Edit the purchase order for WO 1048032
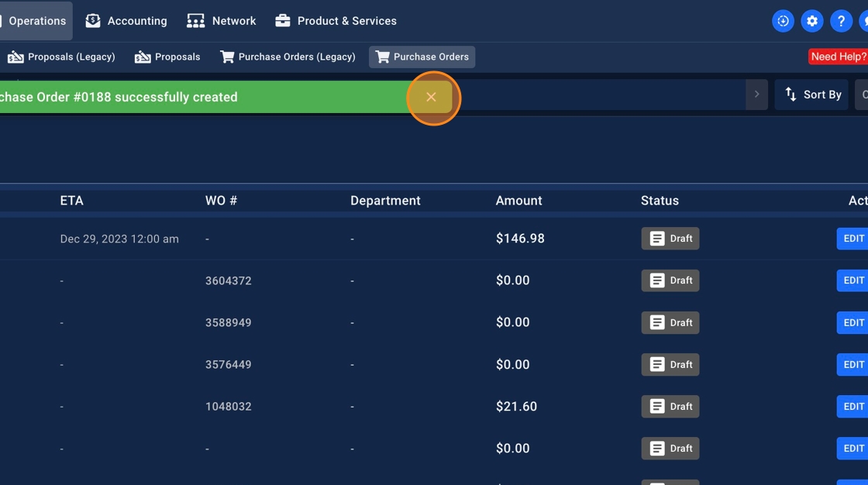This screenshot has height=485, width=868. 852,407
